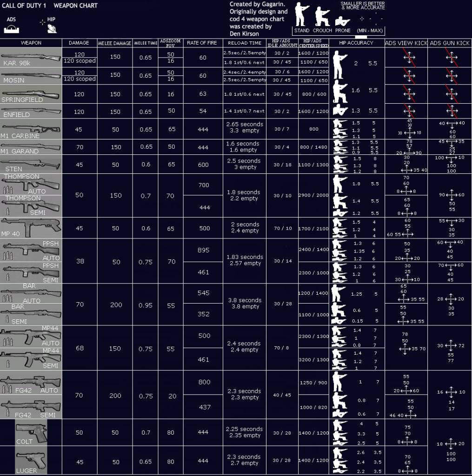The height and width of the screenshot is (476, 472).
Task: Click the DAMAGE column header
Action: (79, 43)
